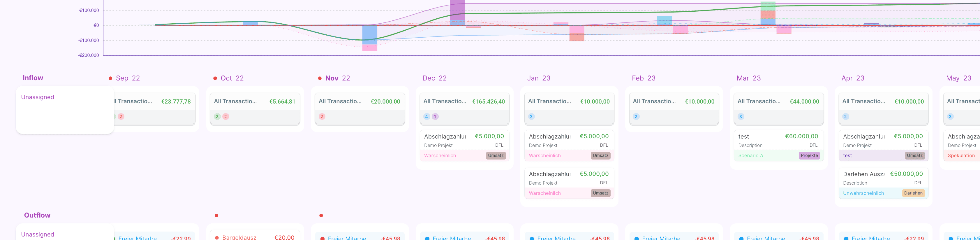Click the Projekte tag on the test transaction
This screenshot has width=980, height=240.
[x=809, y=155]
